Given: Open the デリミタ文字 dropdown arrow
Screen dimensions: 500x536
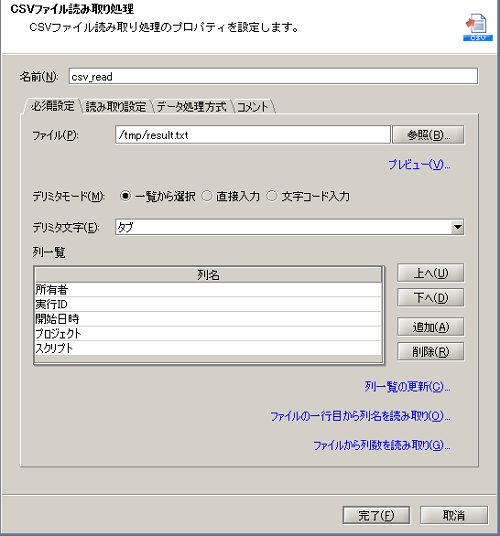Looking at the screenshot, I should pos(457,227).
